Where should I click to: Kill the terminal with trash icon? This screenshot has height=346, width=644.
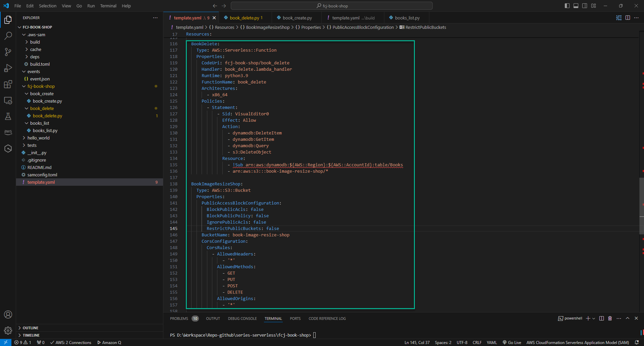click(610, 319)
